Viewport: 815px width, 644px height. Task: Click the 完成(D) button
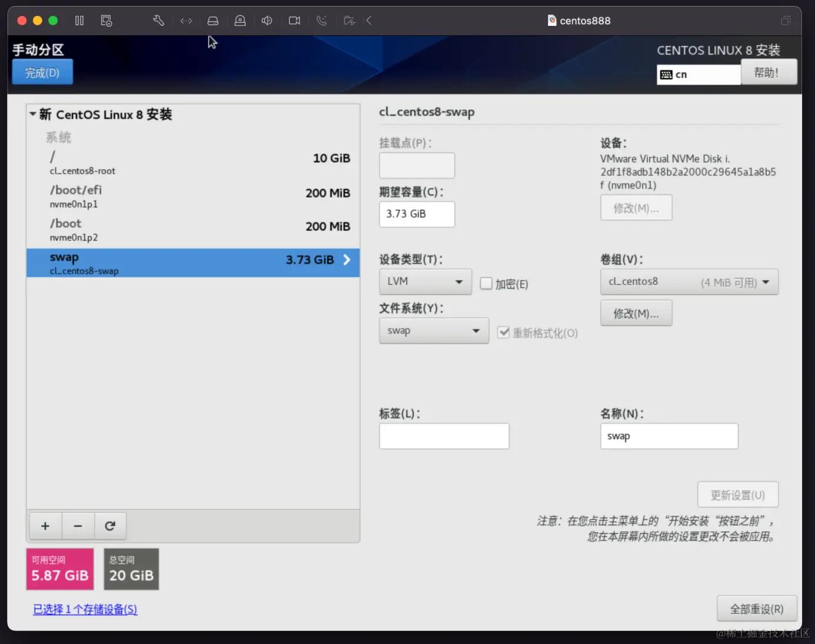click(x=42, y=72)
